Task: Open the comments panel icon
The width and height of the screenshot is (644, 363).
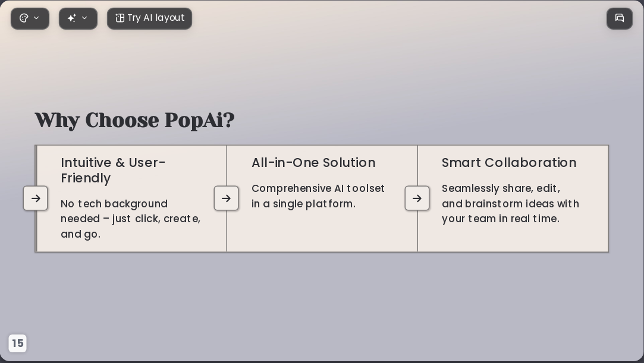Action: pyautogui.click(x=620, y=18)
